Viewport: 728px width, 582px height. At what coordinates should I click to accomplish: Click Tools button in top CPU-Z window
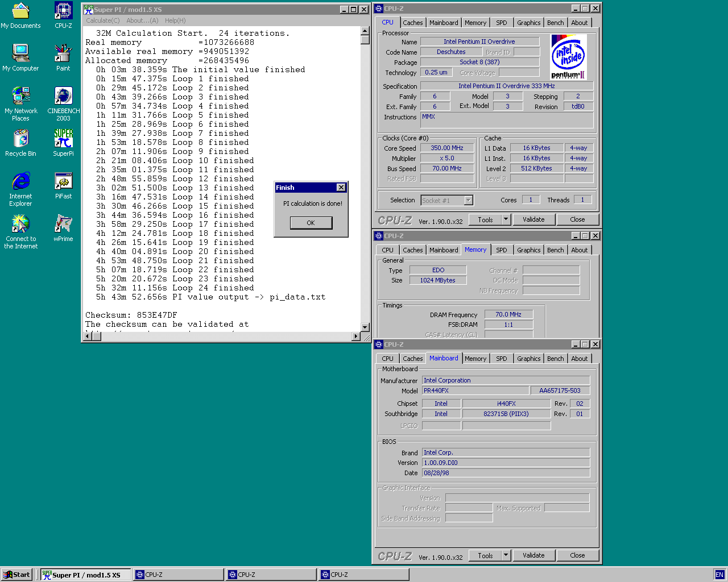[x=485, y=219]
